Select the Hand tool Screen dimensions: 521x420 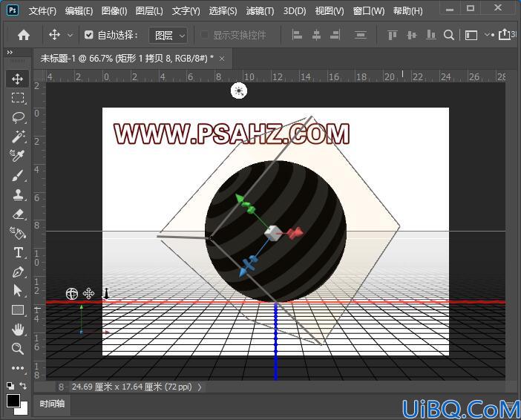tap(17, 329)
